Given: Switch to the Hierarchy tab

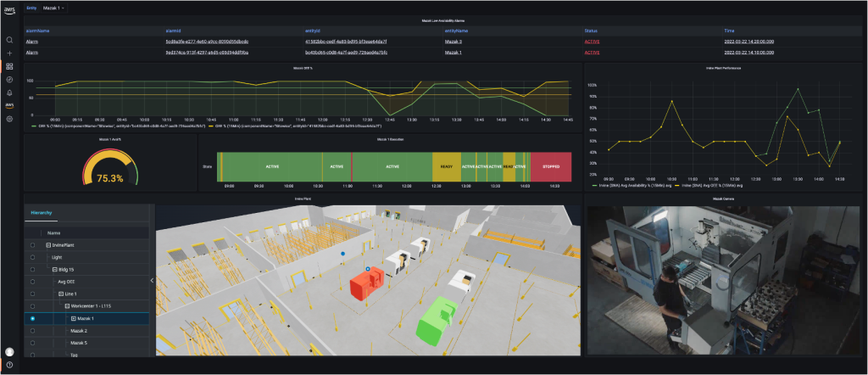Looking at the screenshot, I should click(x=41, y=213).
